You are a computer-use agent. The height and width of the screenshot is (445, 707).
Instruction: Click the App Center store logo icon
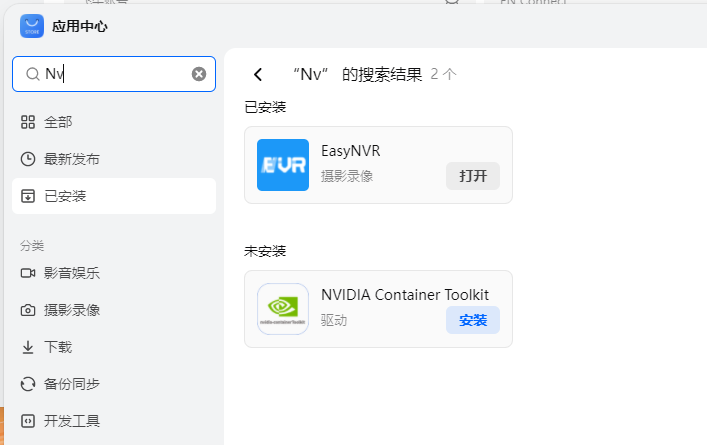32,26
